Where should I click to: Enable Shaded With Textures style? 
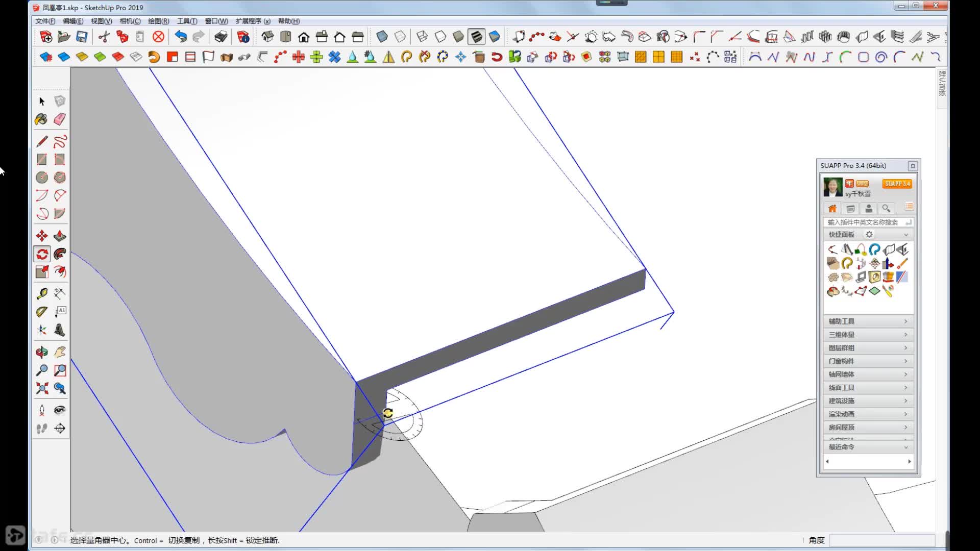[476, 37]
